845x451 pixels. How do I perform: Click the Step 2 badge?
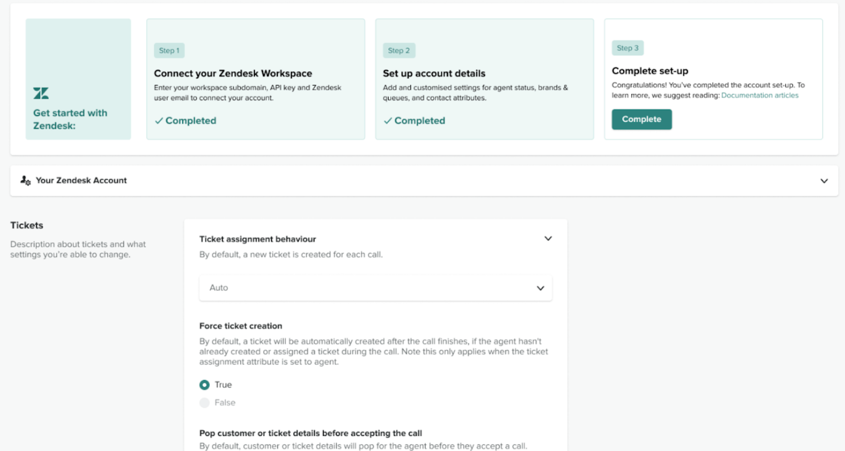398,50
